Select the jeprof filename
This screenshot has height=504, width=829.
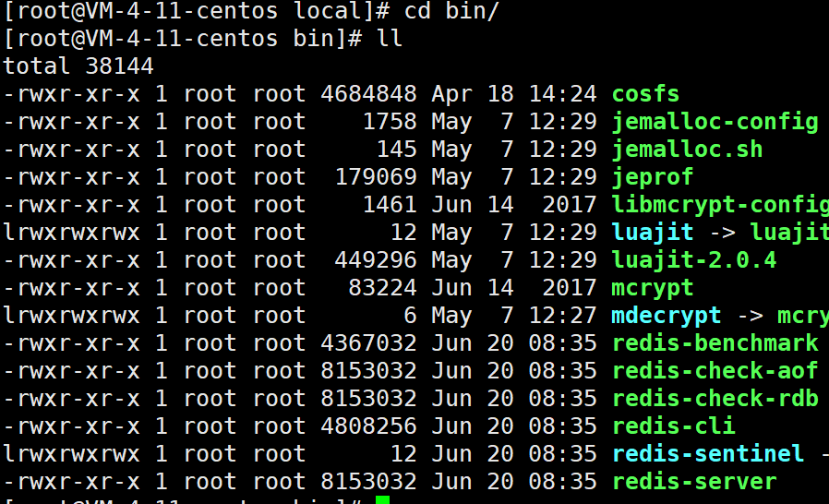[x=653, y=177]
